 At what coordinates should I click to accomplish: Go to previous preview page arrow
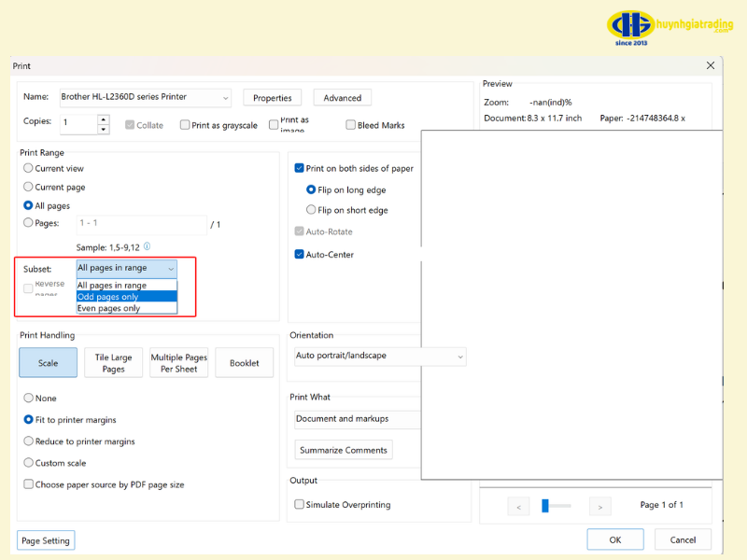(519, 506)
